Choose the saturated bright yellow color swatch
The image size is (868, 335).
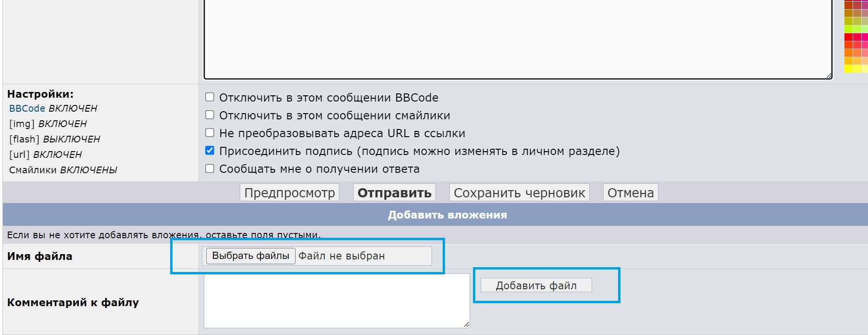coord(848,69)
